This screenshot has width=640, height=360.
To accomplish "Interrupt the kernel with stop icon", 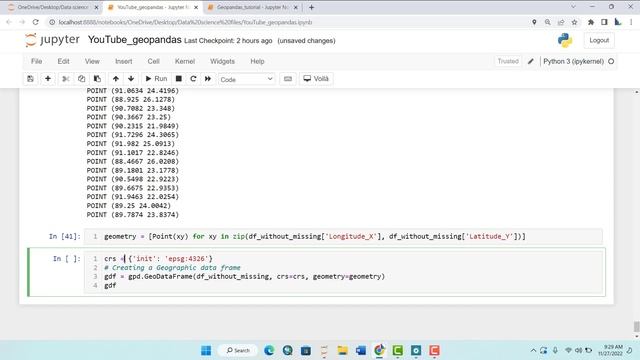I will (178, 79).
